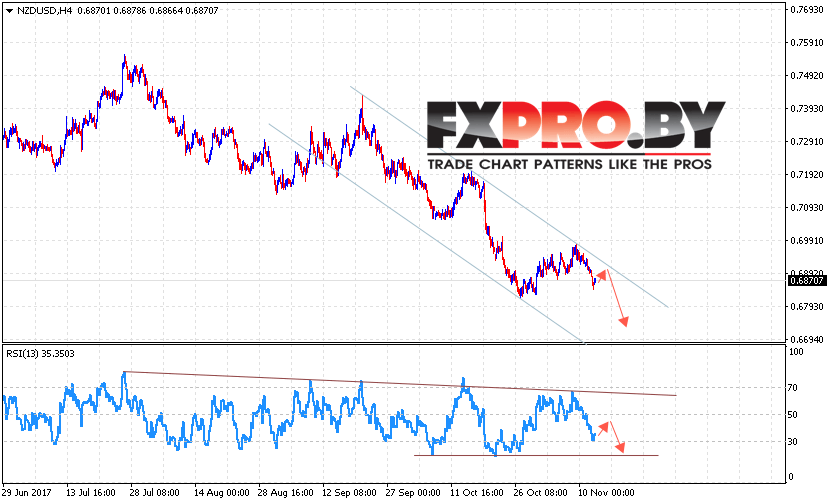Click the RSI scale value 100
The height and width of the screenshot is (504, 828).
796,352
